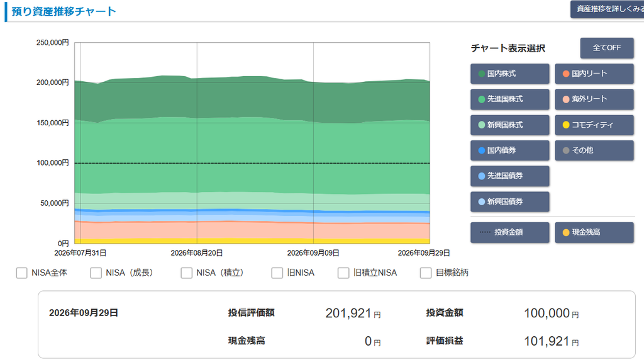Click the 預り資産推移チャート heading
This screenshot has width=644, height=362.
click(x=64, y=11)
